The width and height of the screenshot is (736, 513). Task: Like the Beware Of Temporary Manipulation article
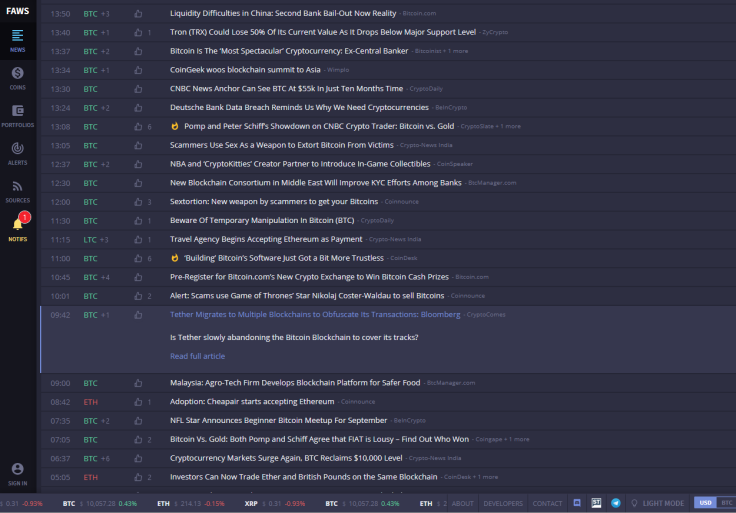pos(138,221)
